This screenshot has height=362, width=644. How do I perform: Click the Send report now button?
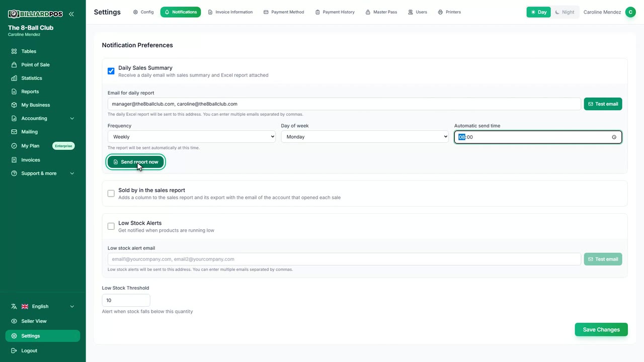(x=136, y=162)
